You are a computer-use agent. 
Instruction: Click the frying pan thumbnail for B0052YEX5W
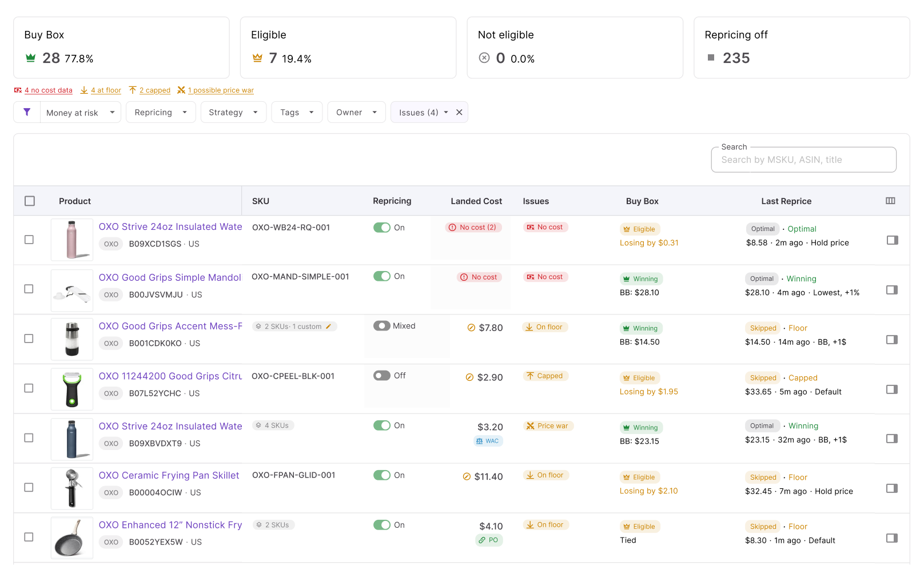coord(72,538)
